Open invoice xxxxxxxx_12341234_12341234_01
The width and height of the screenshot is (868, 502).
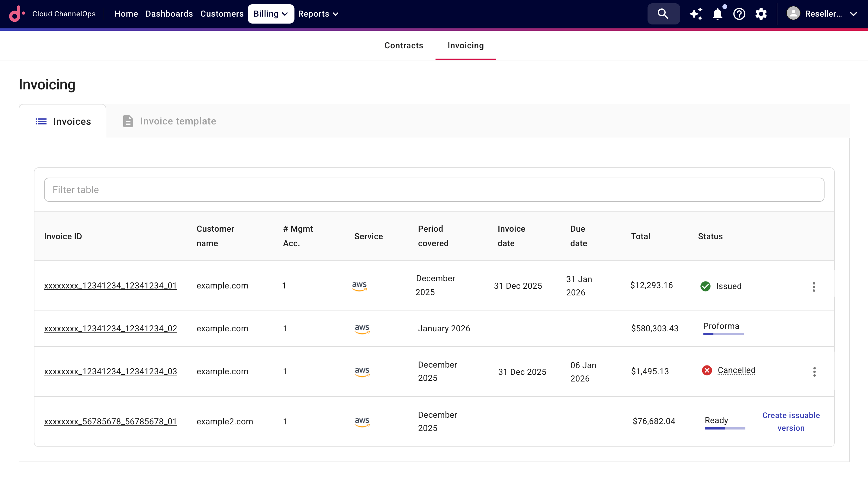(x=111, y=286)
